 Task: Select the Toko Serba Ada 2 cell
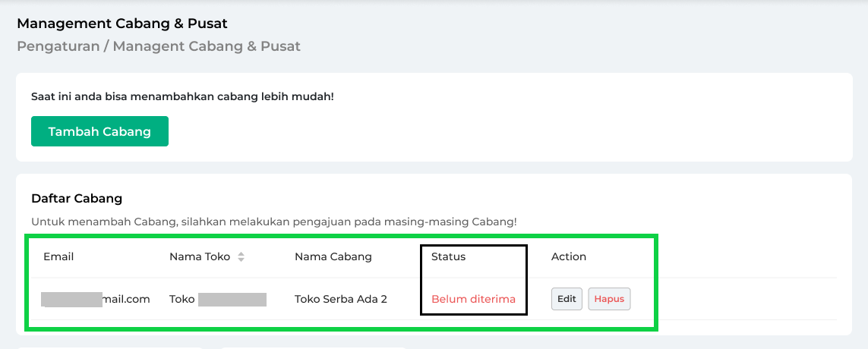(340, 299)
